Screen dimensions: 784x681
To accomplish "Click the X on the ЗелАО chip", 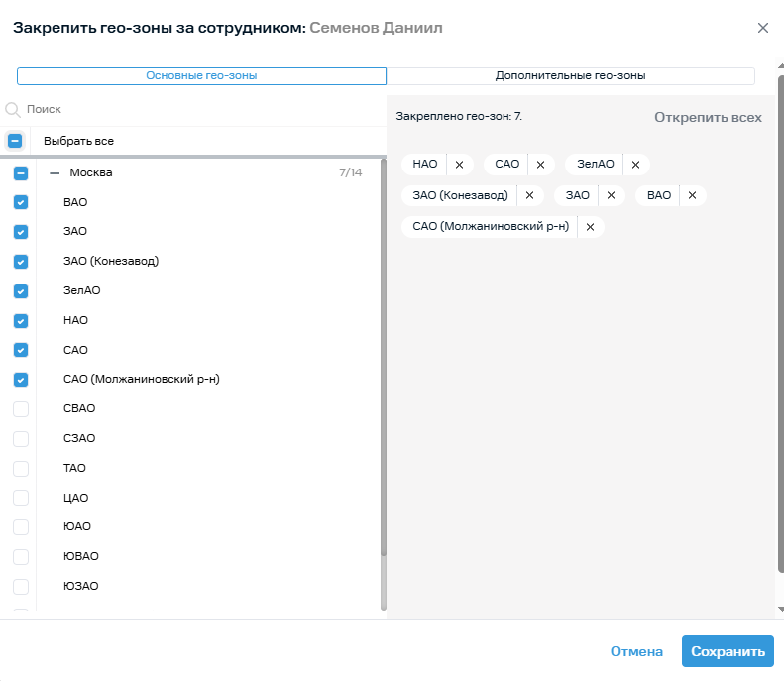I will 635,165.
